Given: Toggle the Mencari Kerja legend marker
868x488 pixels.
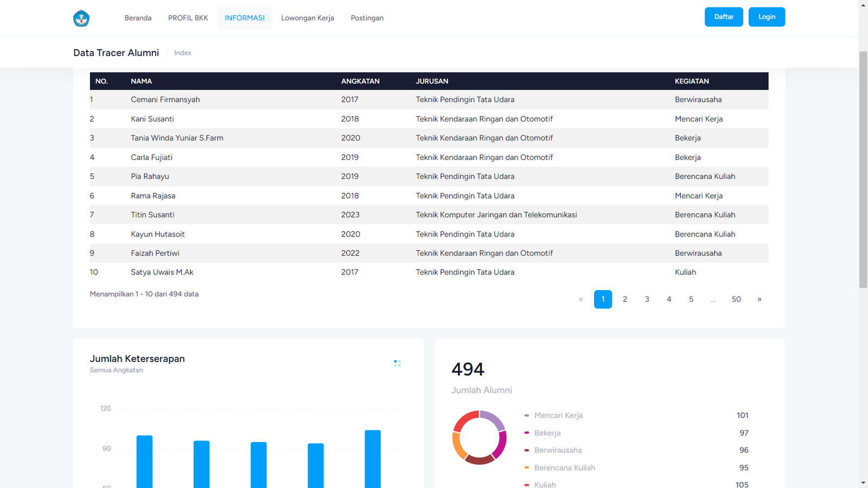Looking at the screenshot, I should [527, 415].
